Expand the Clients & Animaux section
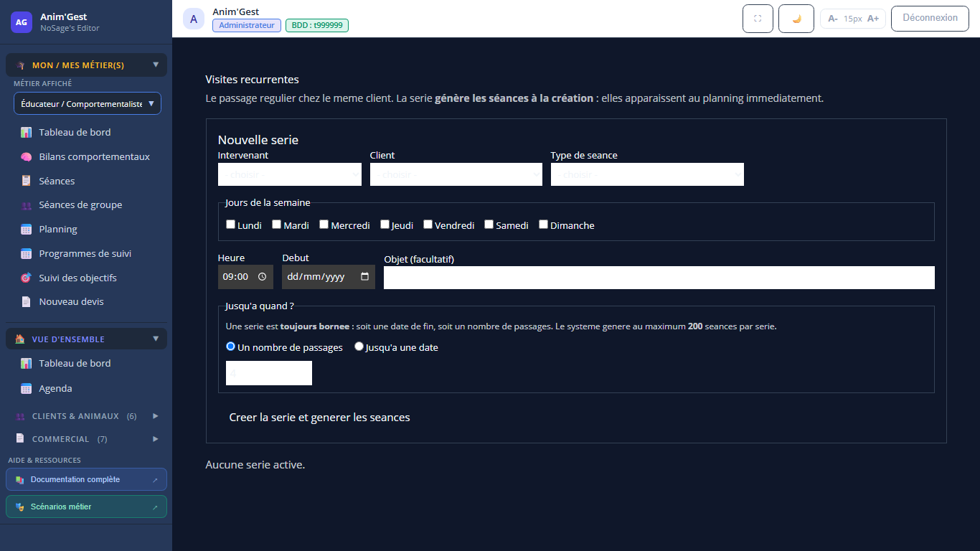The width and height of the screenshot is (980, 551). click(87, 416)
